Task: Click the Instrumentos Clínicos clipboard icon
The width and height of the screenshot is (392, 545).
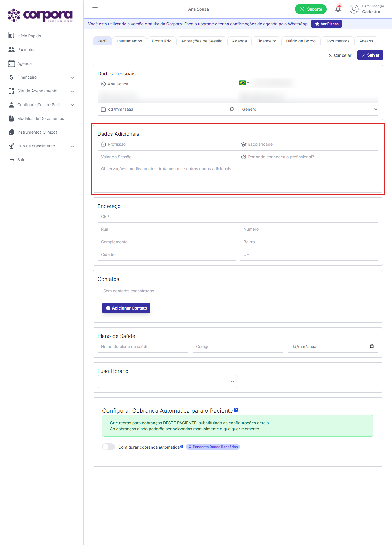Action: tap(11, 132)
